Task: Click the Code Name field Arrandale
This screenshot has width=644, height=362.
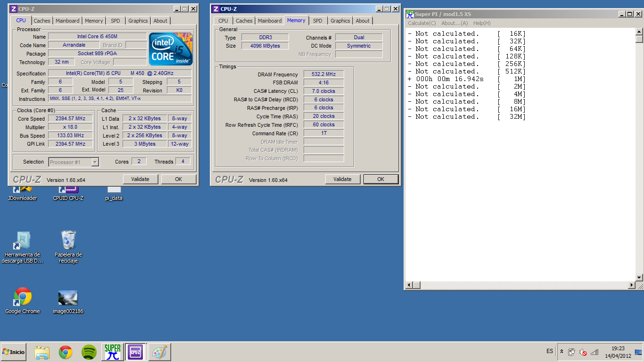Action: click(x=74, y=45)
